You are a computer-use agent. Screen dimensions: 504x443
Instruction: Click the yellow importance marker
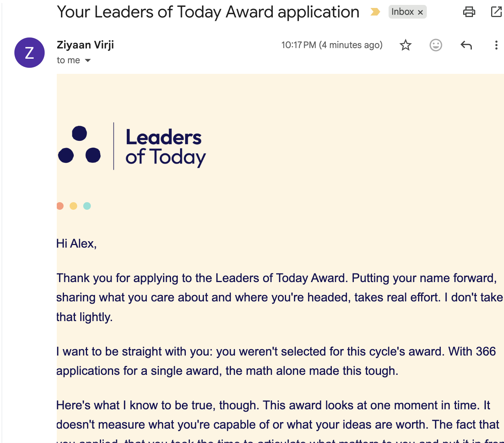[x=375, y=12]
